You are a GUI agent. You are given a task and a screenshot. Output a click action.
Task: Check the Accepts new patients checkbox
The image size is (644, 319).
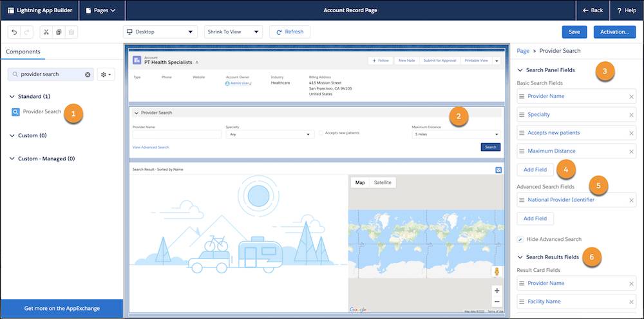point(321,133)
